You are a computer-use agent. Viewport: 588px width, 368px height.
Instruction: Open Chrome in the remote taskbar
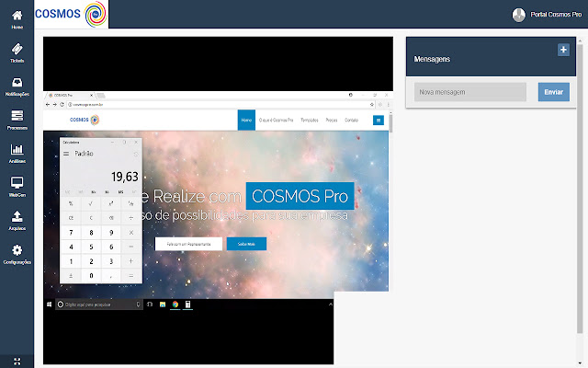175,305
